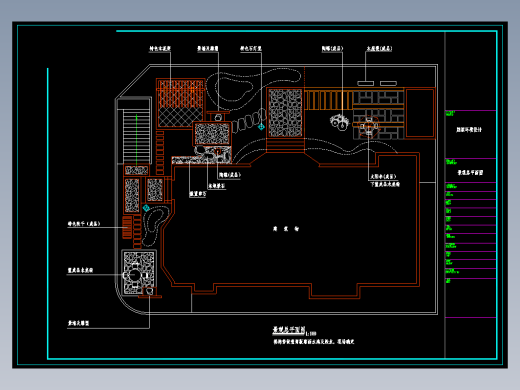Click the cyan diamond marker beside the small stone panels
The width and height of the screenshot is (520, 390).
146,208
